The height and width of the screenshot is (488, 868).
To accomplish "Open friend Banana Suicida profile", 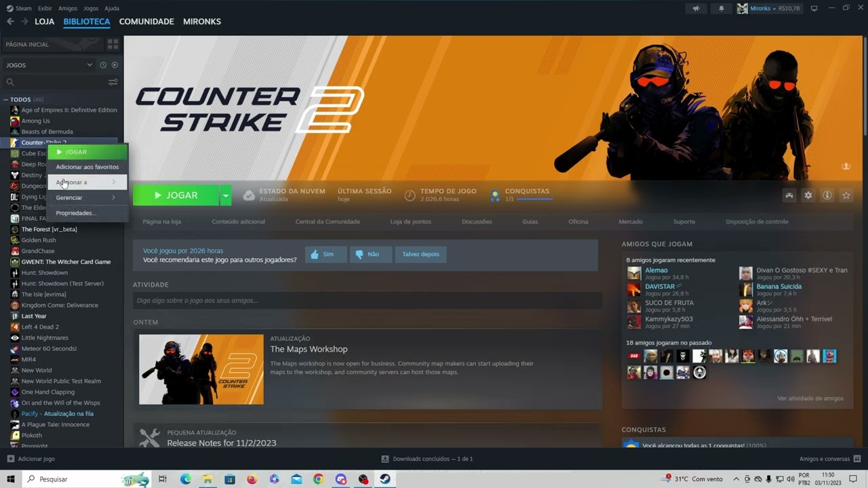I will tap(778, 286).
